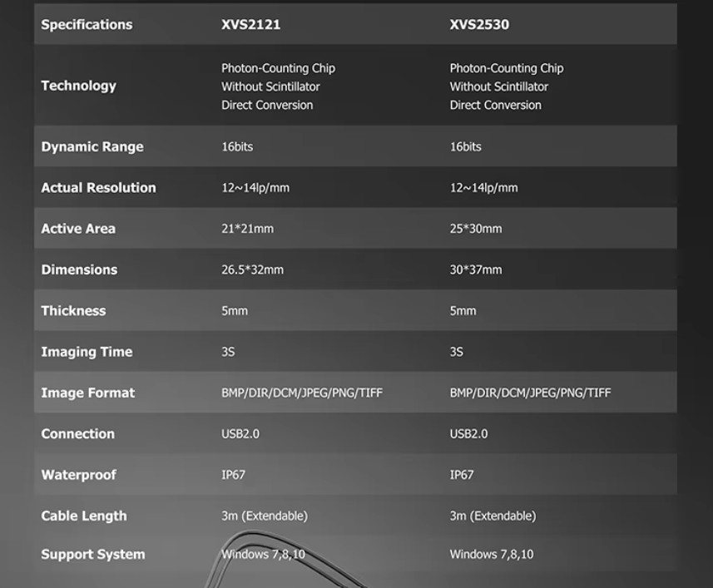The height and width of the screenshot is (588, 713).
Task: Click USB2.0 under XVS2121
Action: 240,434
